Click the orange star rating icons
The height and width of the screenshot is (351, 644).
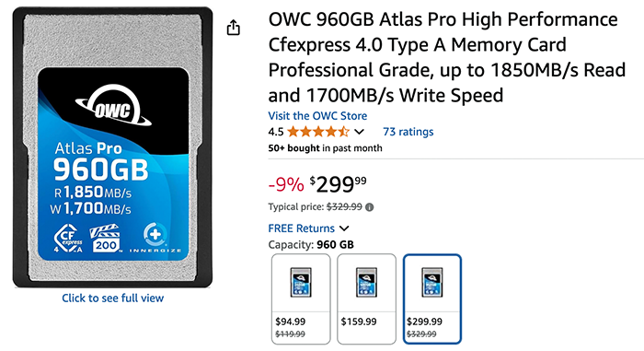tap(318, 132)
